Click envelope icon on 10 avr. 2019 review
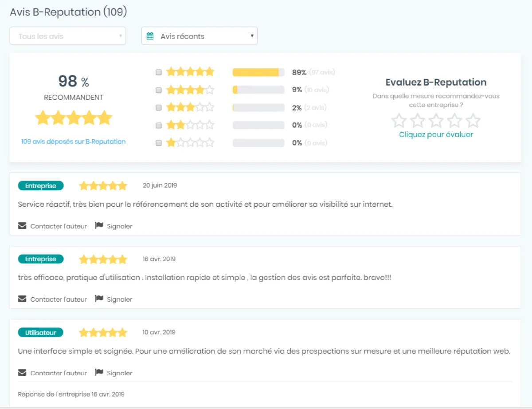532x409 pixels. pos(22,373)
